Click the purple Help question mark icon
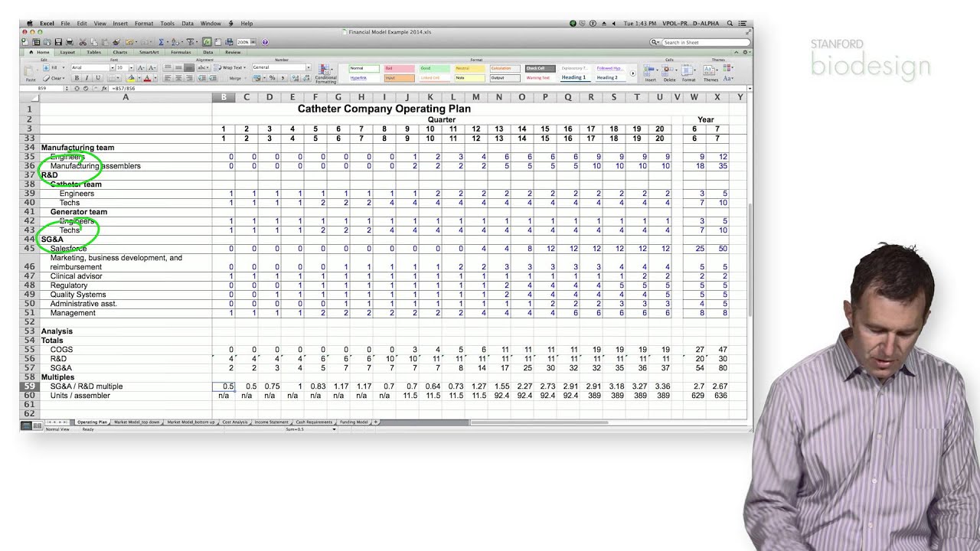The width and height of the screenshot is (980, 551). pyautogui.click(x=265, y=42)
